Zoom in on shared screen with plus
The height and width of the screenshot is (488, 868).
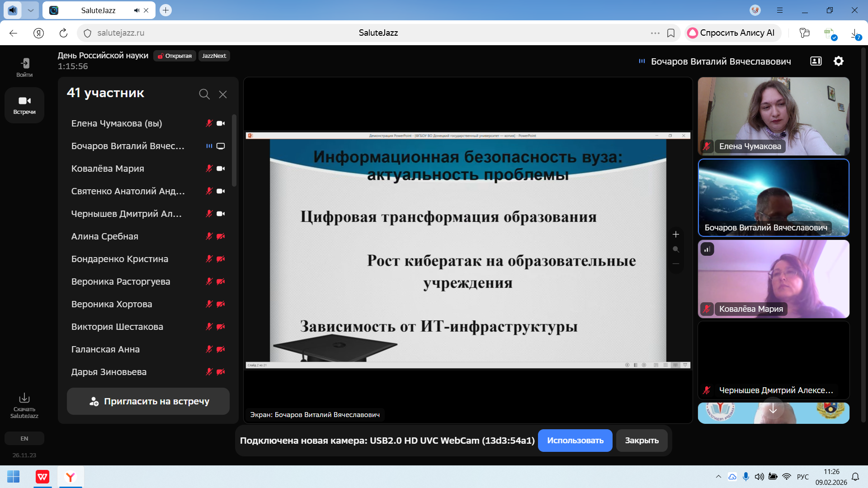coord(676,234)
